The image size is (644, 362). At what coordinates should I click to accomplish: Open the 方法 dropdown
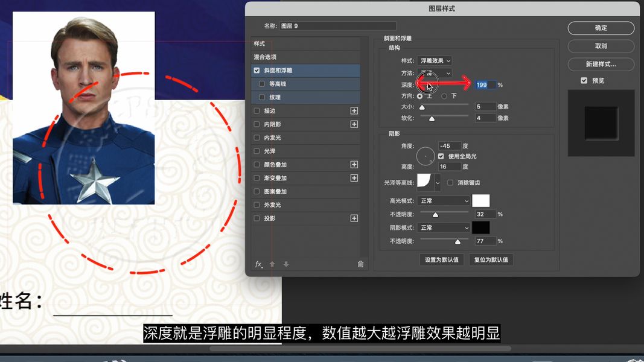pyautogui.click(x=435, y=73)
